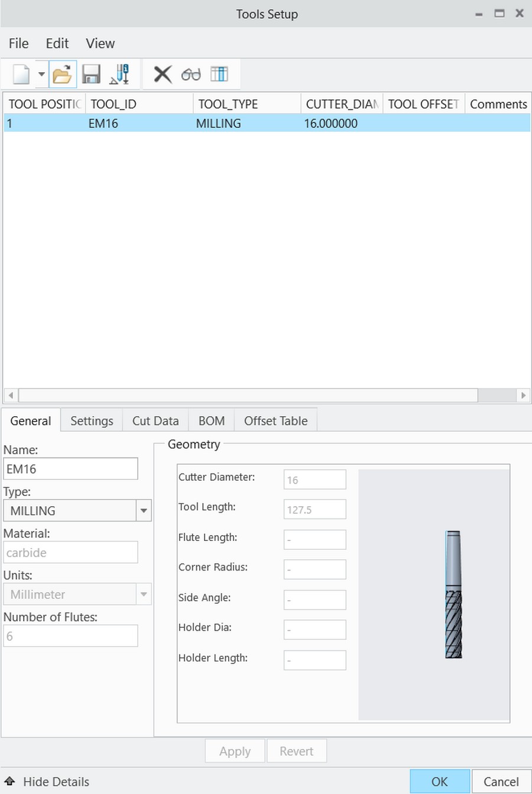Click the TOOL_TYPE column header
The image size is (532, 794).
point(247,104)
